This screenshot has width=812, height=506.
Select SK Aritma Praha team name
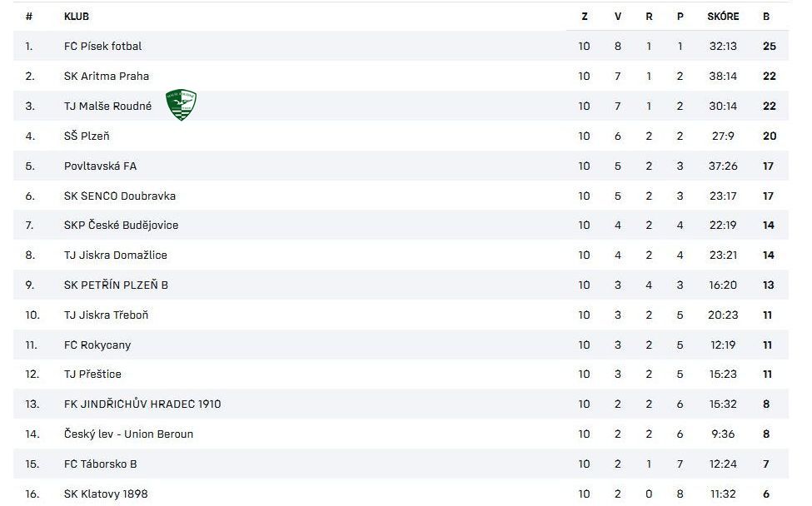coord(107,76)
